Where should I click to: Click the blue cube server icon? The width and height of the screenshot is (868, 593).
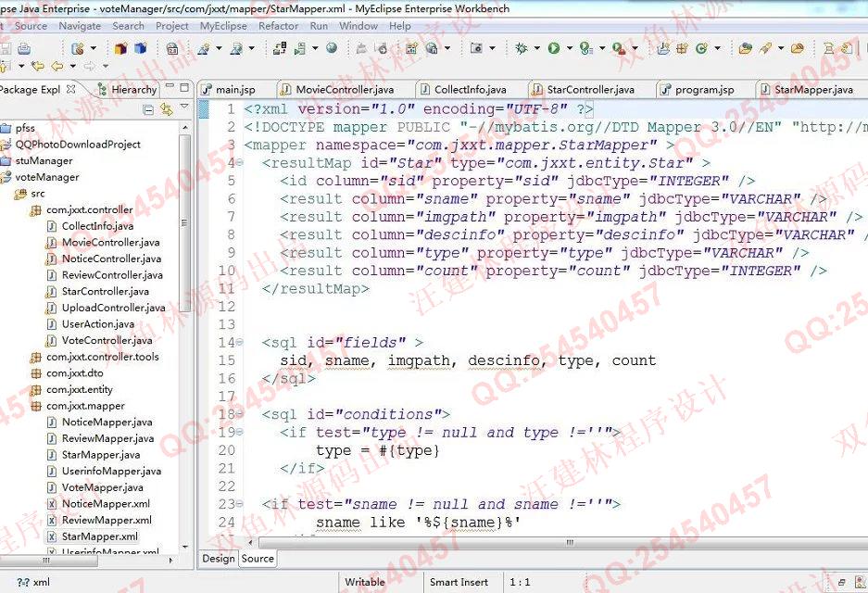tap(141, 49)
